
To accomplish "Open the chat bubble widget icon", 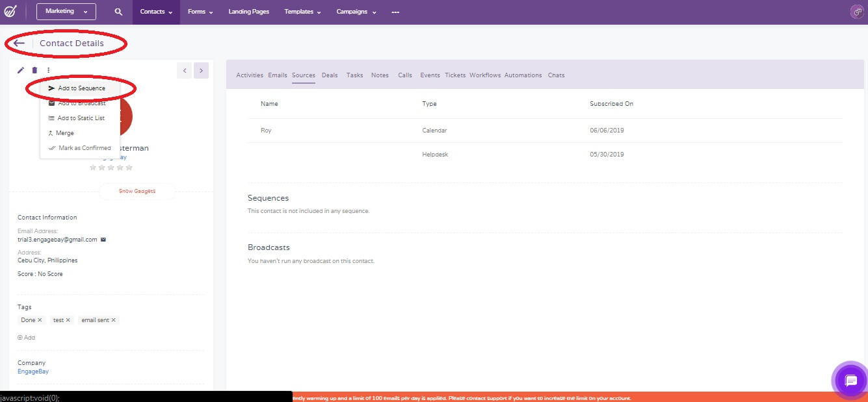I will [x=850, y=381].
